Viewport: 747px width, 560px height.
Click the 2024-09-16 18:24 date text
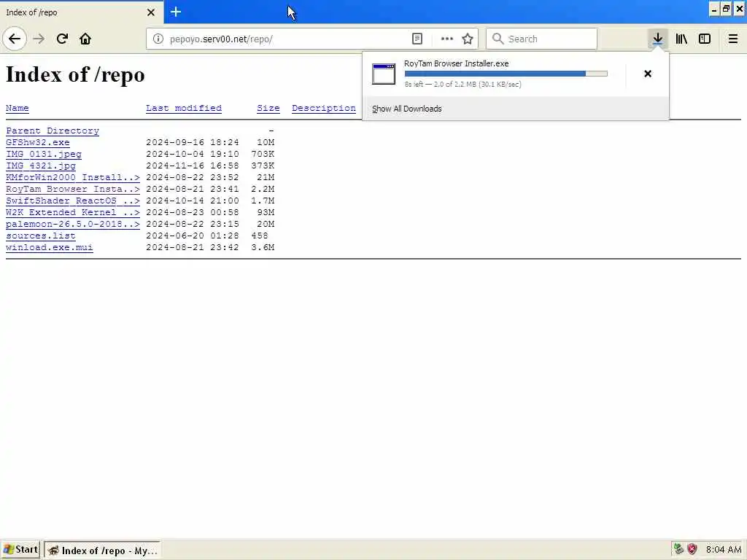193,142
